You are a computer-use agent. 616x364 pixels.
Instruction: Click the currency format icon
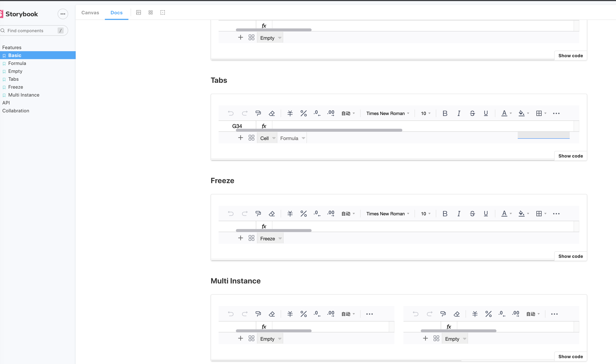point(290,113)
